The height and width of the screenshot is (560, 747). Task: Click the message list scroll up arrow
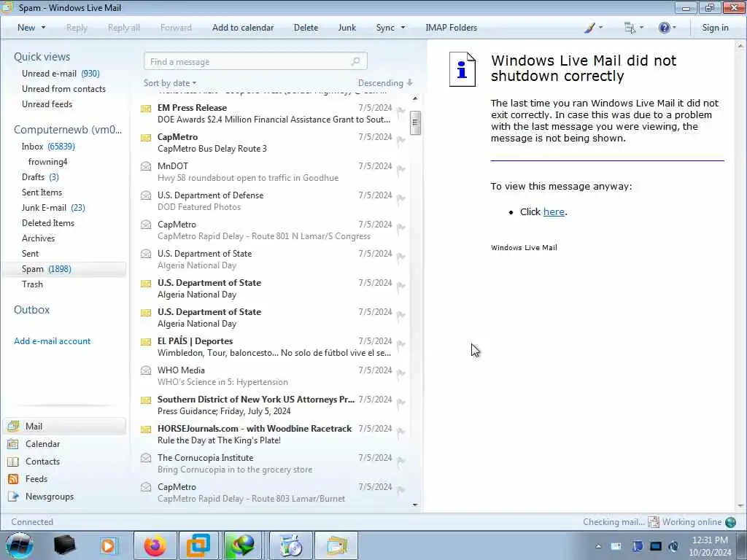click(415, 98)
